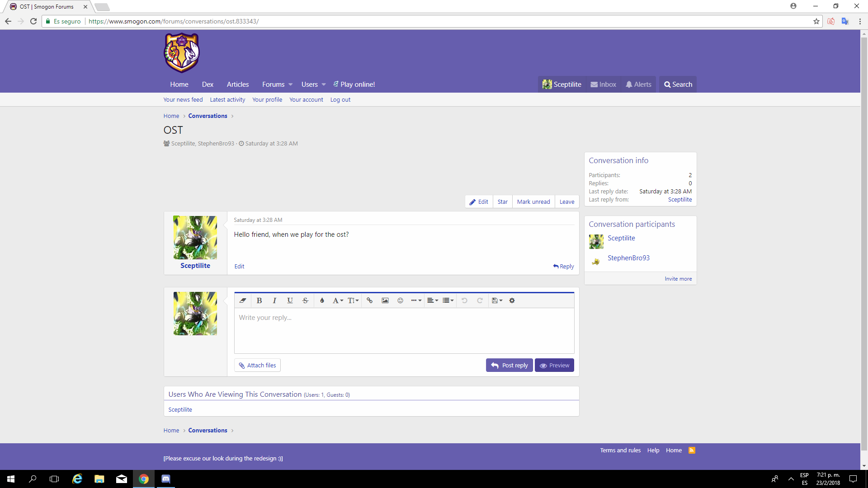Insert a link using the chain icon

[369, 300]
